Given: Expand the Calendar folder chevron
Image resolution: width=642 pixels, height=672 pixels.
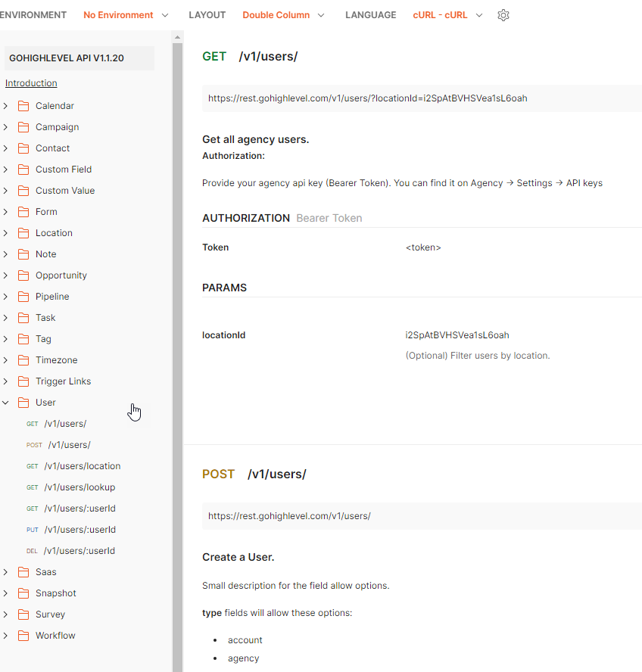Looking at the screenshot, I should pos(5,106).
